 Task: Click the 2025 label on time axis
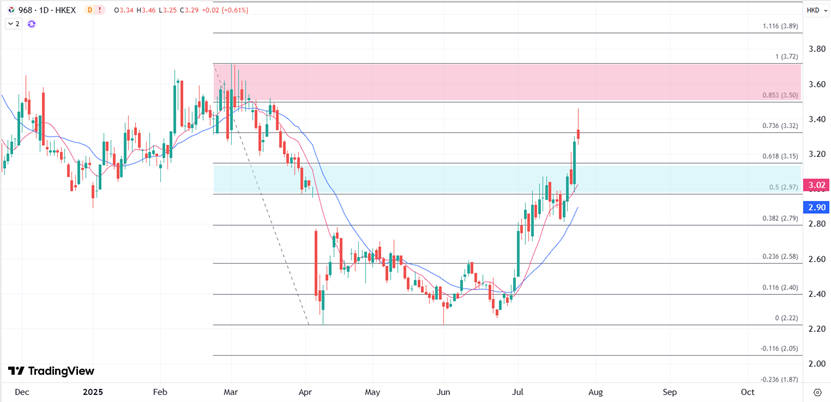tap(93, 392)
